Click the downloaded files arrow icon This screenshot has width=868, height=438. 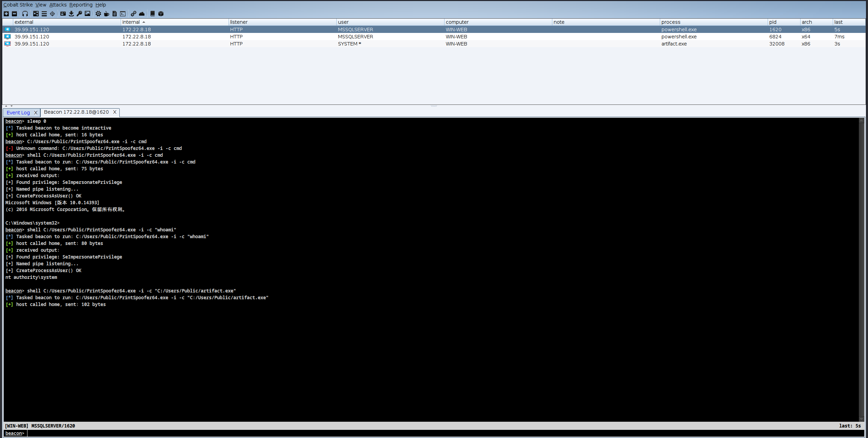point(71,14)
